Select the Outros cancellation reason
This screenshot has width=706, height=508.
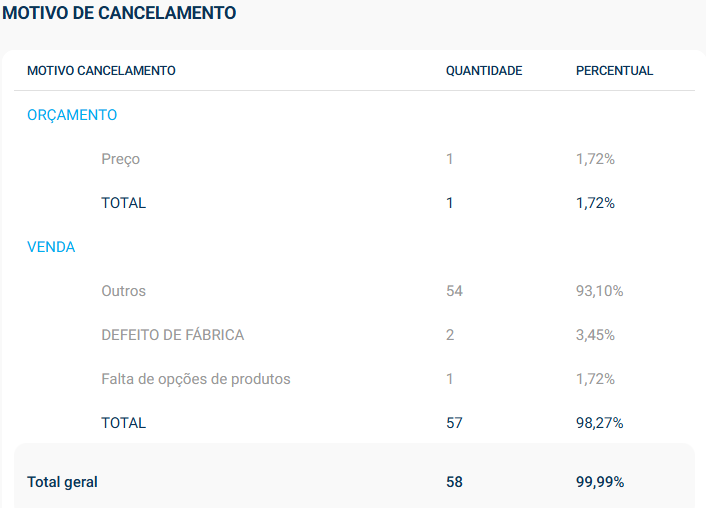124,291
